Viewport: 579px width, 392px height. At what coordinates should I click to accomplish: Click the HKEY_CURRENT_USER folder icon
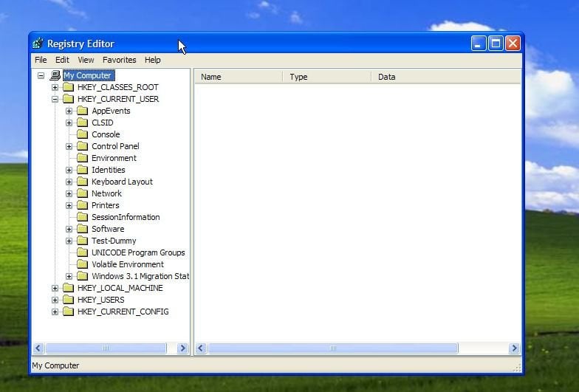coord(68,99)
